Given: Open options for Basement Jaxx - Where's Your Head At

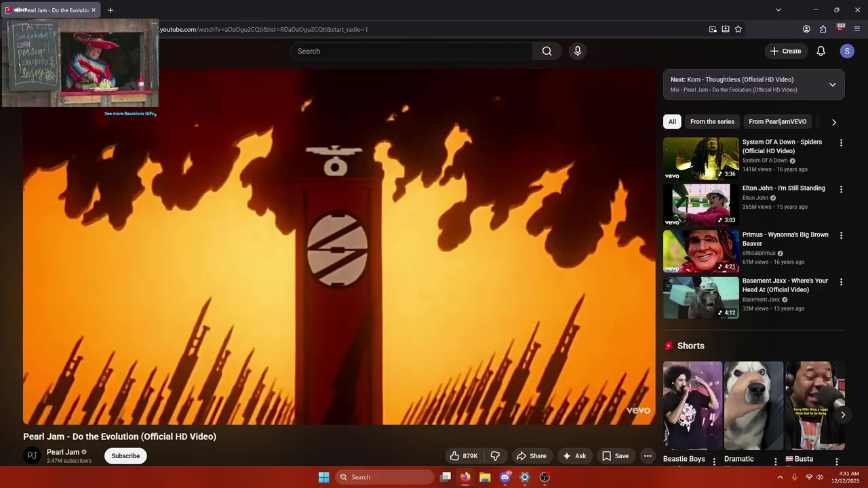Looking at the screenshot, I should click(x=841, y=281).
